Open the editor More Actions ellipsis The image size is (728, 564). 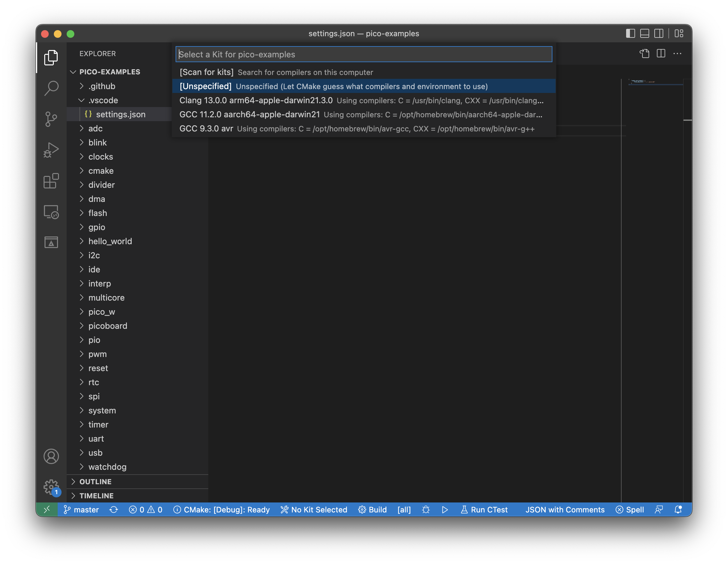pyautogui.click(x=677, y=53)
